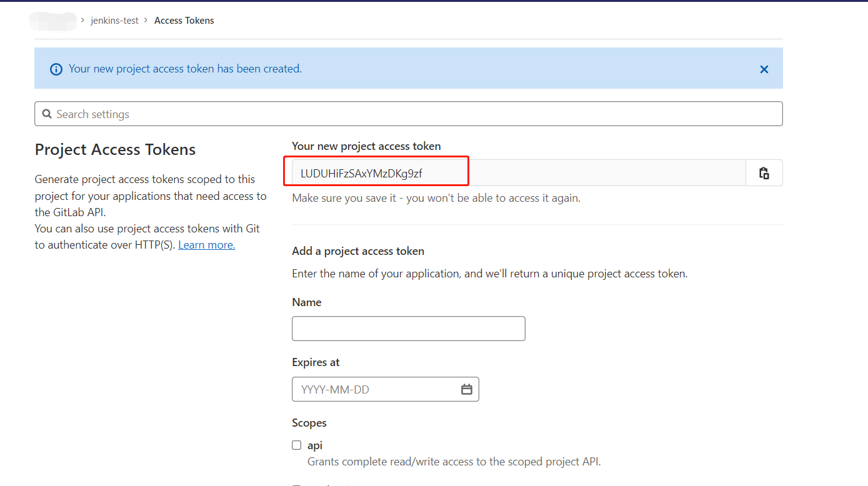868x486 pixels.
Task: Click 'Enter the name of your application' text
Action: (489, 274)
